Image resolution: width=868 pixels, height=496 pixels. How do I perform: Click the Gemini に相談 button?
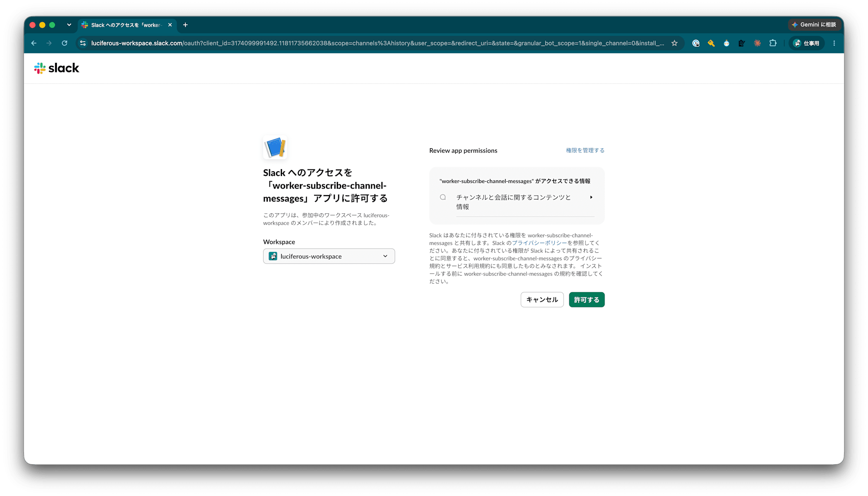(814, 25)
